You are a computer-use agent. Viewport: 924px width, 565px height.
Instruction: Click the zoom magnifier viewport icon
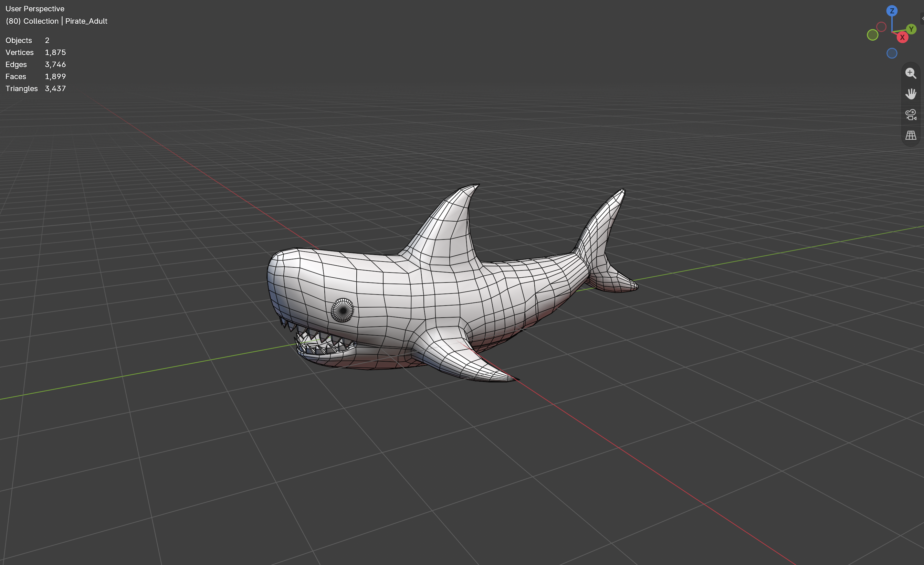pyautogui.click(x=911, y=73)
